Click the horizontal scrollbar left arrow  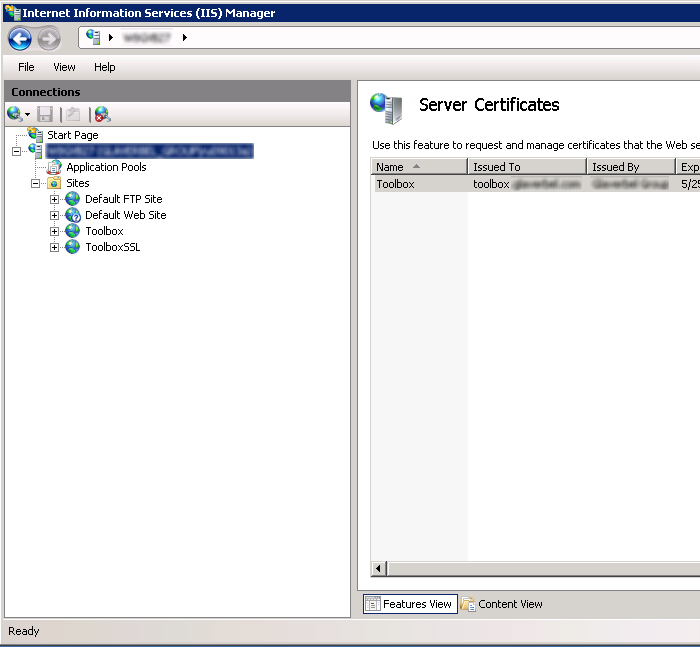coord(379,569)
